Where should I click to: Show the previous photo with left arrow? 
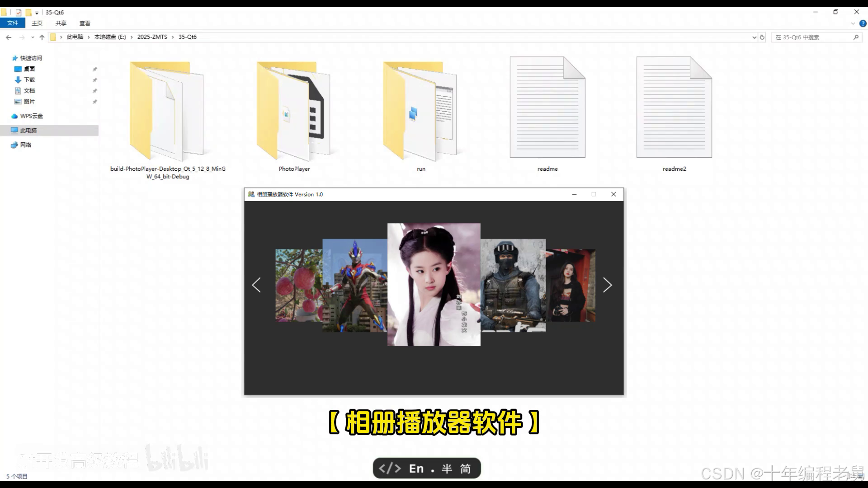pos(256,285)
